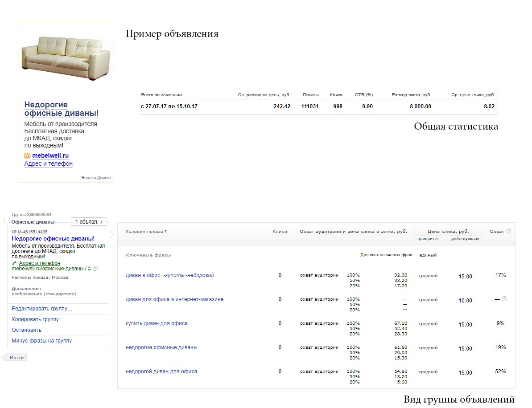Choose Редактировать группу…
532x408 pixels.
coord(42,309)
